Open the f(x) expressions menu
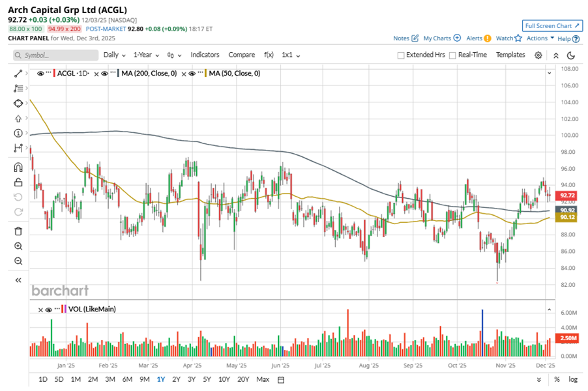The height and width of the screenshot is (391, 588). pyautogui.click(x=269, y=55)
